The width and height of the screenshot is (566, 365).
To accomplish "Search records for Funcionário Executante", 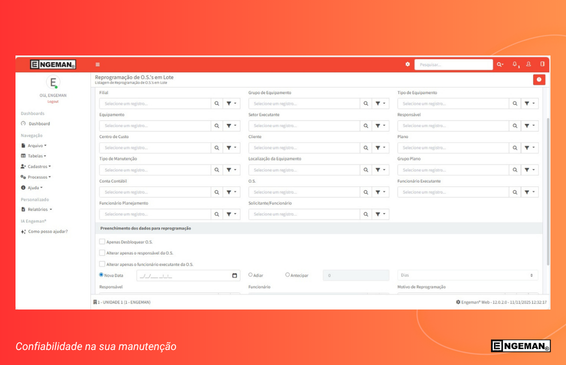I will click(515, 192).
